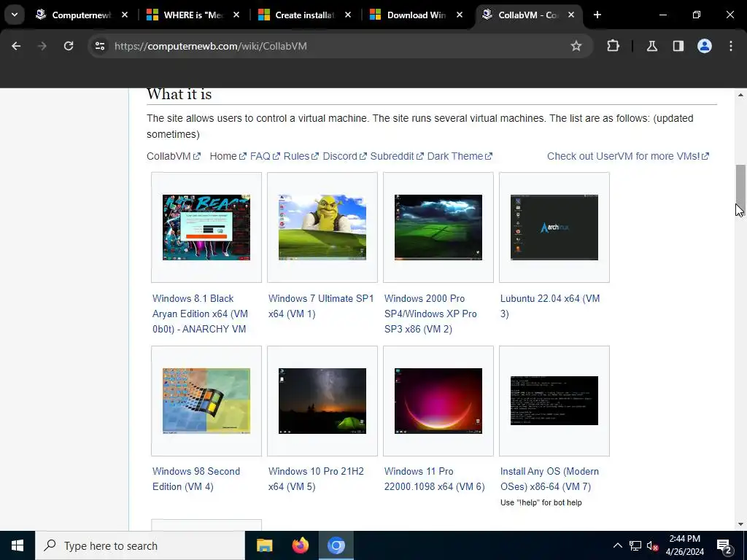Click the scrollbar up arrow
The height and width of the screenshot is (560, 747).
click(740, 96)
